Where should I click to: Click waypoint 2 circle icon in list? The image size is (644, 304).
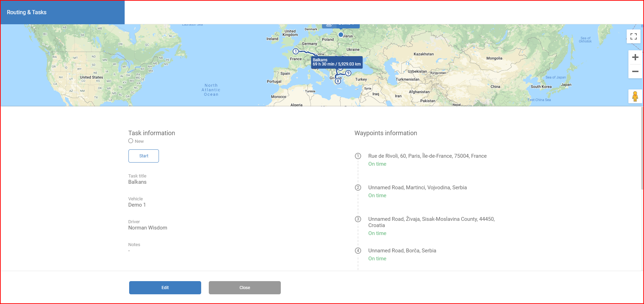click(x=358, y=188)
